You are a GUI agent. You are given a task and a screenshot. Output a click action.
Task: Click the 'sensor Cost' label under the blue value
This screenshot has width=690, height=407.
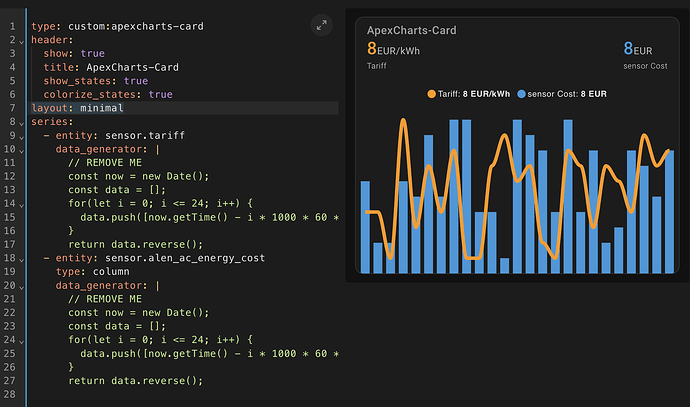645,66
